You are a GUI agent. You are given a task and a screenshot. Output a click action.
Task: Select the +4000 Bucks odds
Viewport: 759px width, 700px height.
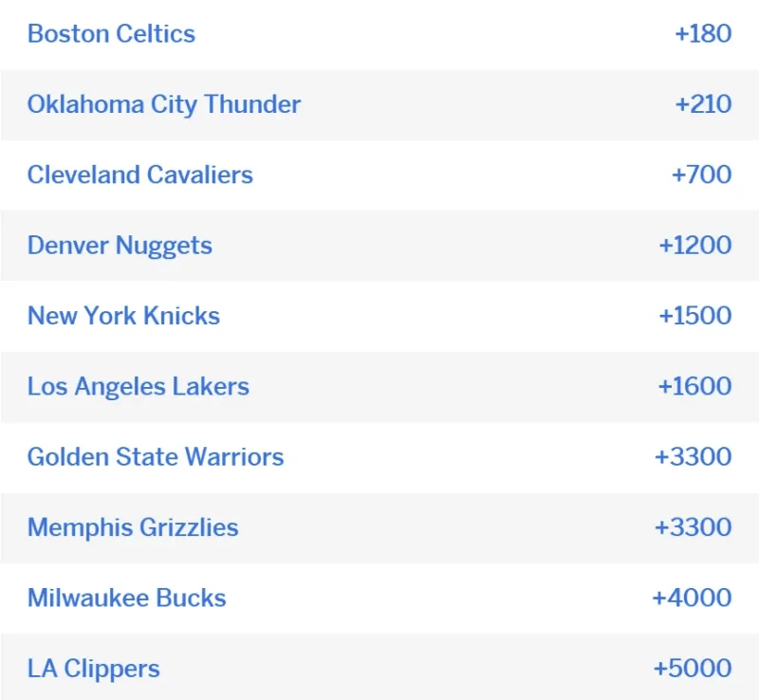pos(693,598)
